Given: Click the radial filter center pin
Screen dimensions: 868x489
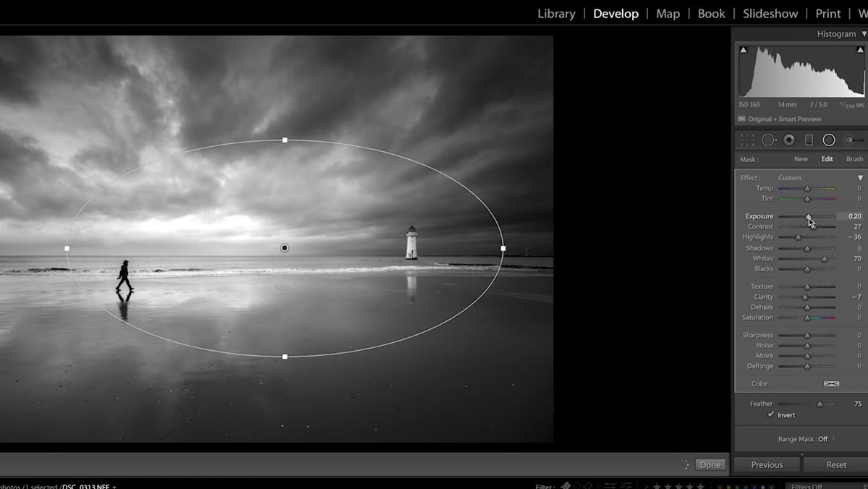Looking at the screenshot, I should [284, 248].
